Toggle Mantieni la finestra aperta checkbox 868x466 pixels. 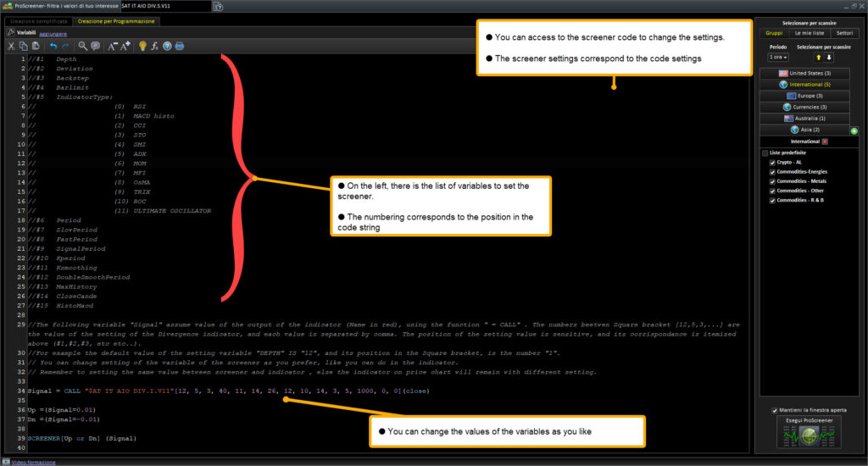pos(775,411)
